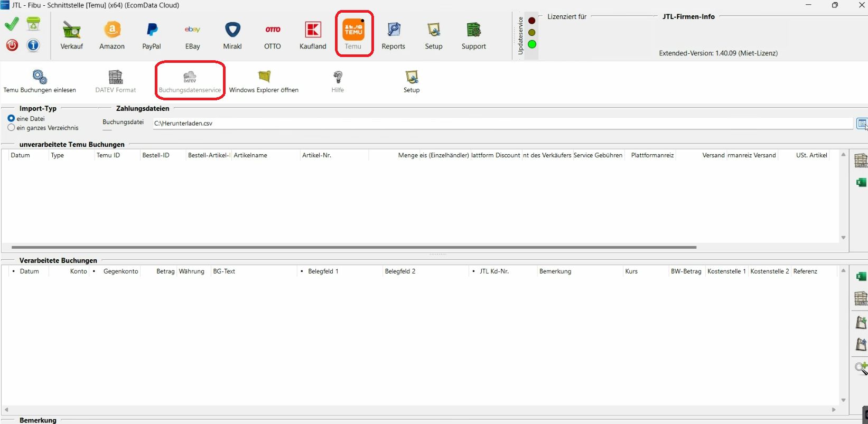
Task: Click the browse button beside Buchungsdatei field
Action: [861, 124]
